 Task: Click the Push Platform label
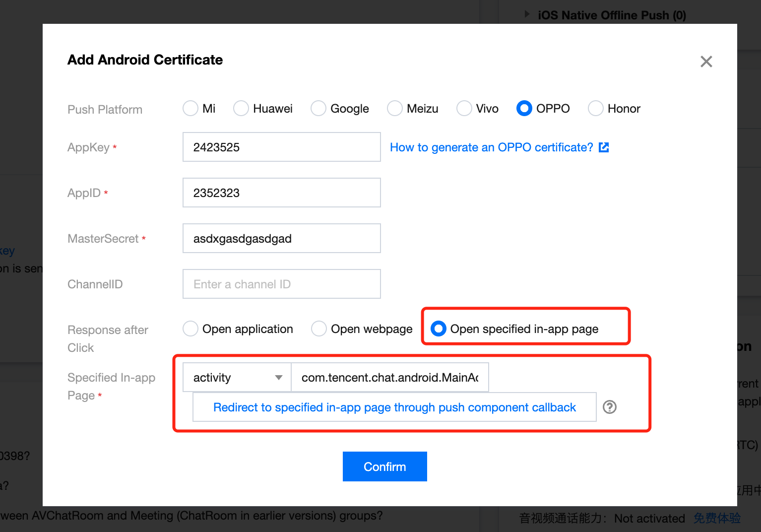105,109
